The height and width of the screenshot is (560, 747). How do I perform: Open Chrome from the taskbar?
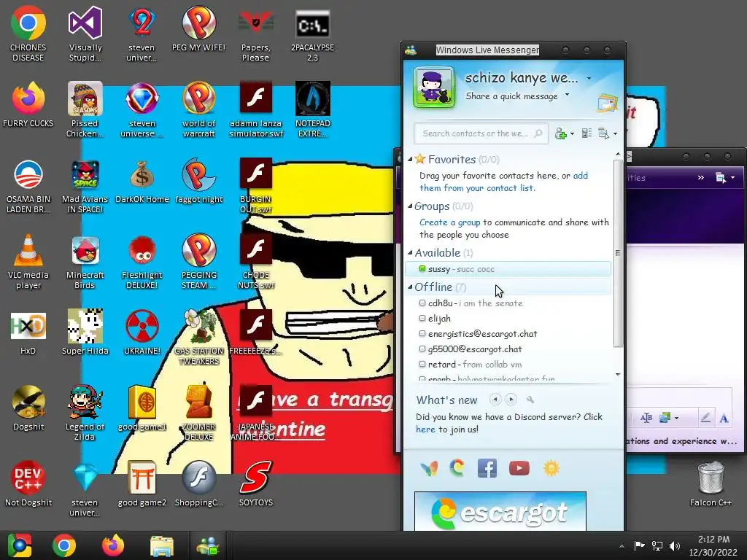pos(64,545)
